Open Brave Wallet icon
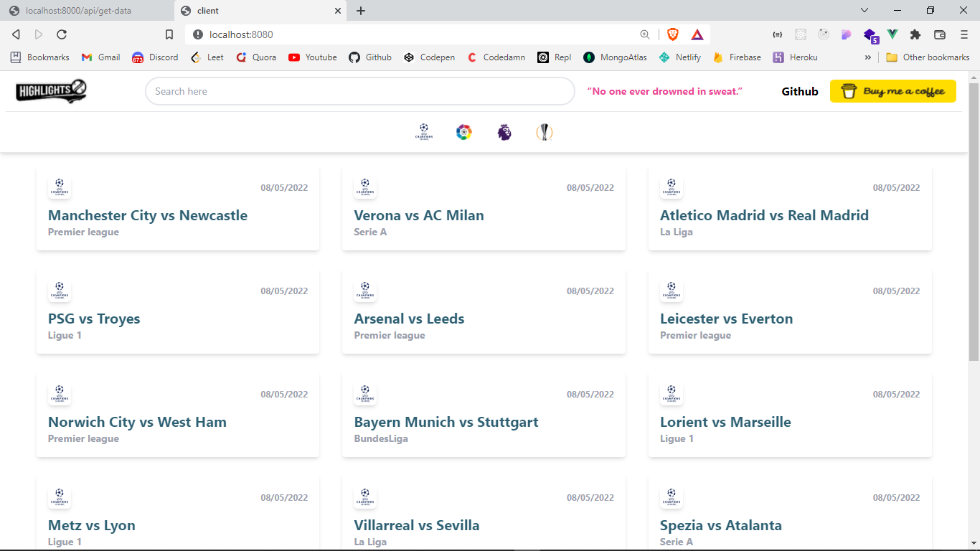The image size is (980, 551). pos(940,34)
